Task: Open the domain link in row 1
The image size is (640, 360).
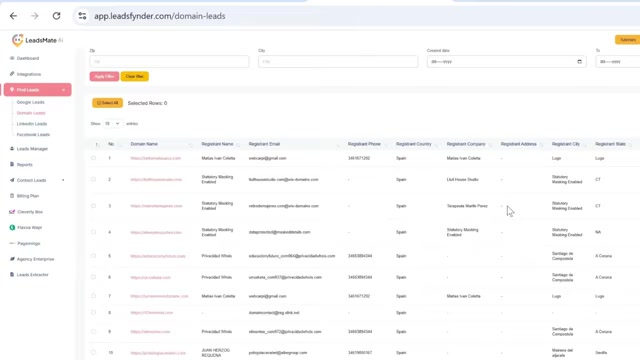Action: [156, 158]
